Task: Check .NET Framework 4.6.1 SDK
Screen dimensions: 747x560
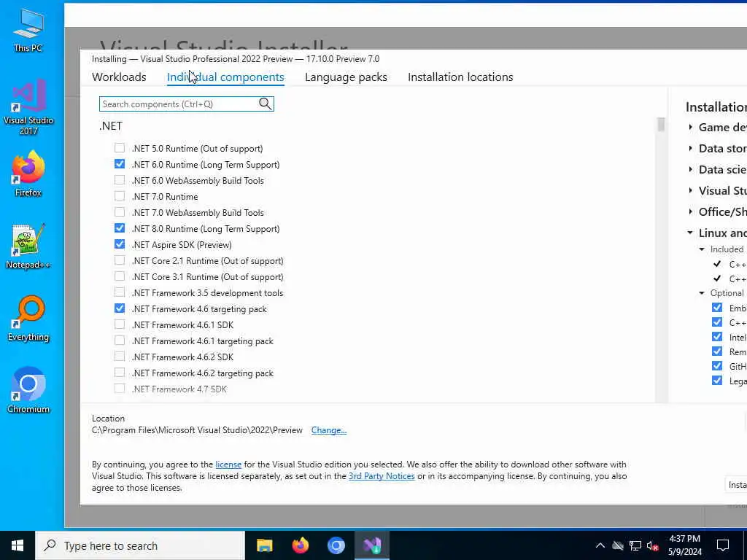Action: tap(120, 324)
